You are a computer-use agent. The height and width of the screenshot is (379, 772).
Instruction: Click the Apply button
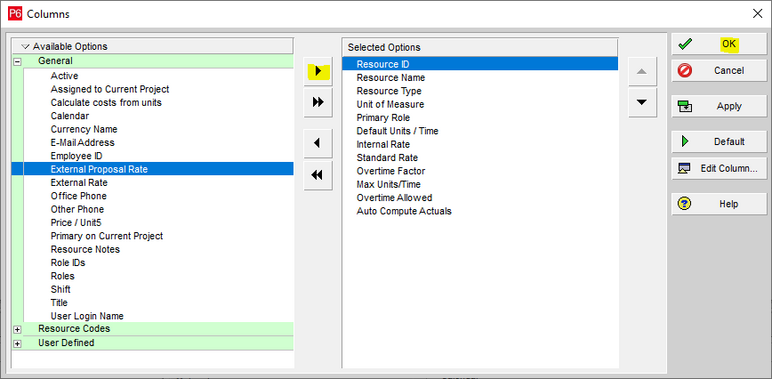point(719,106)
